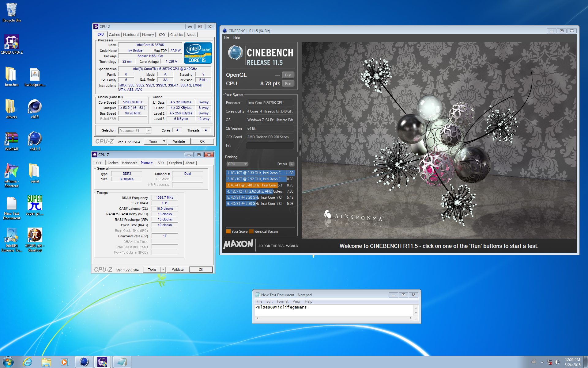Expand Tools arrow in upper CPU-Z window

(x=164, y=141)
